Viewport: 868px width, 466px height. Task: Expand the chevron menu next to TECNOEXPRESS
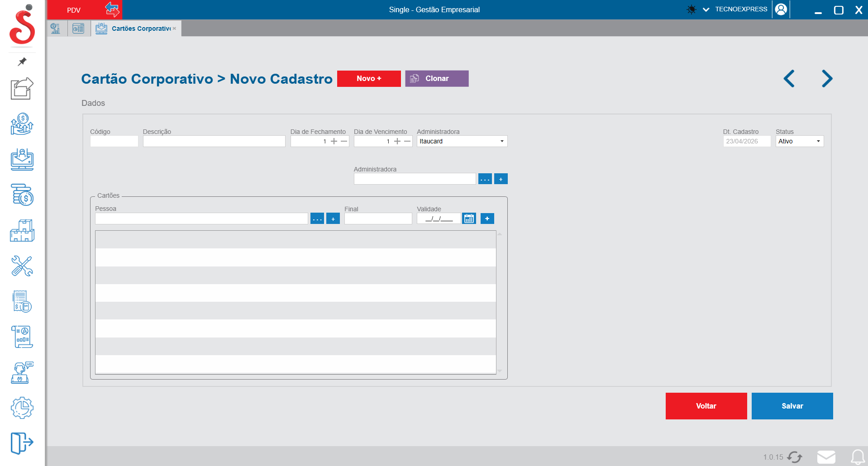(x=706, y=10)
